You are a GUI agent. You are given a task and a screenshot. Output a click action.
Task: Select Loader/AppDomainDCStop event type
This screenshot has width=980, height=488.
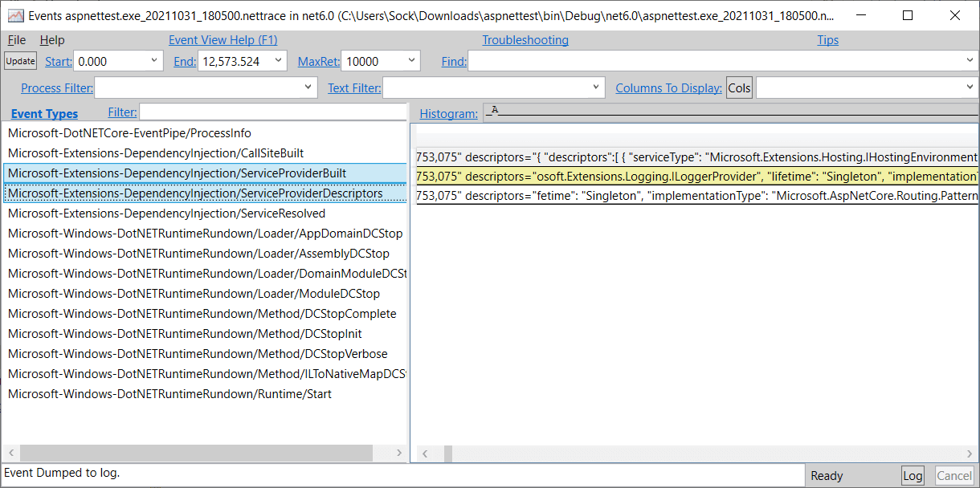[x=205, y=234]
